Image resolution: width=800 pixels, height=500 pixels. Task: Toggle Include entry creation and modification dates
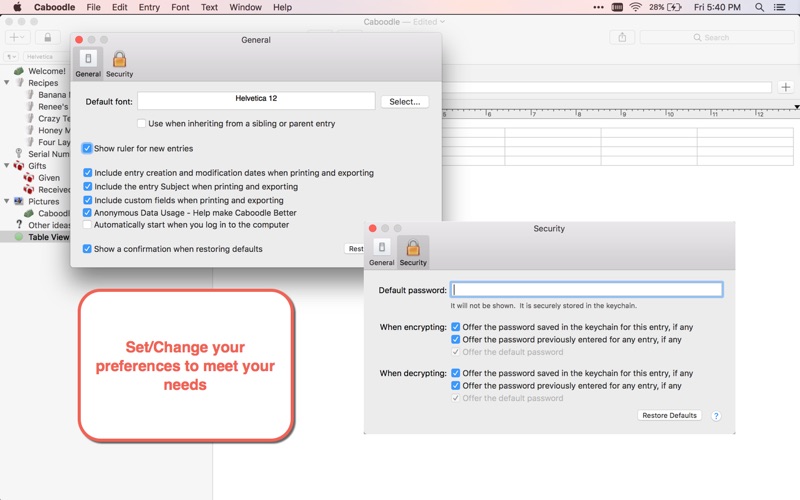(x=87, y=173)
